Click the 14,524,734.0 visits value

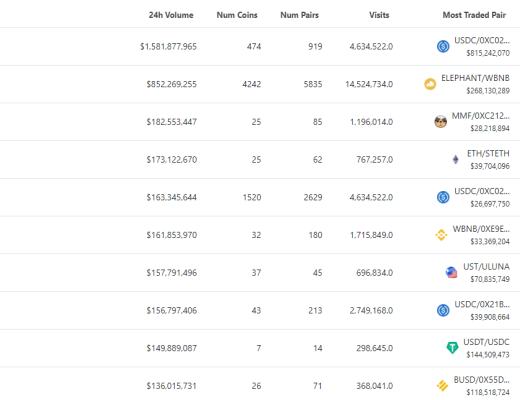pos(369,84)
